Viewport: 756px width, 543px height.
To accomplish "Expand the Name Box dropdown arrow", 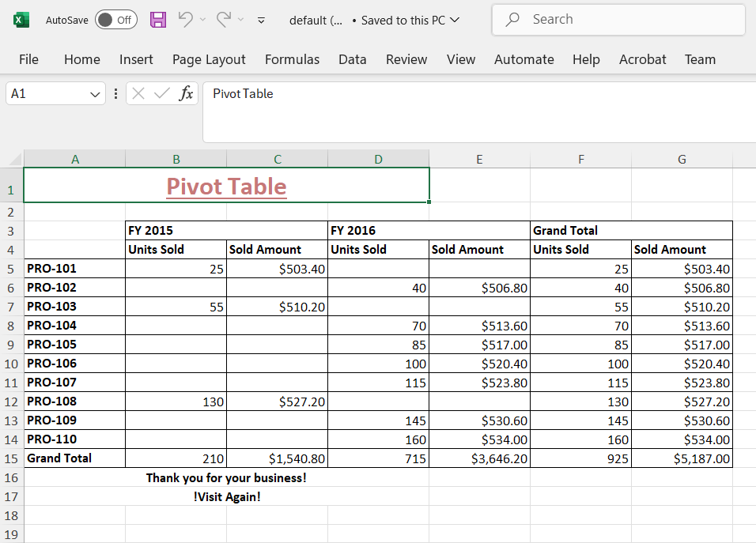I will [96, 94].
